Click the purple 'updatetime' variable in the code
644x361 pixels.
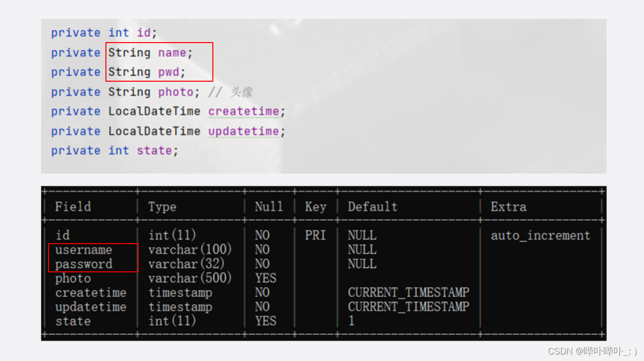tap(244, 131)
